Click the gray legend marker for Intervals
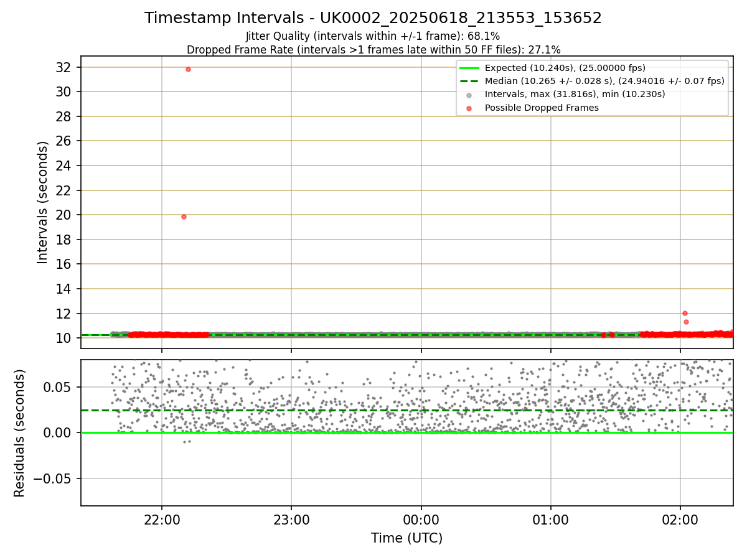The height and width of the screenshot is (560, 747). [x=469, y=95]
